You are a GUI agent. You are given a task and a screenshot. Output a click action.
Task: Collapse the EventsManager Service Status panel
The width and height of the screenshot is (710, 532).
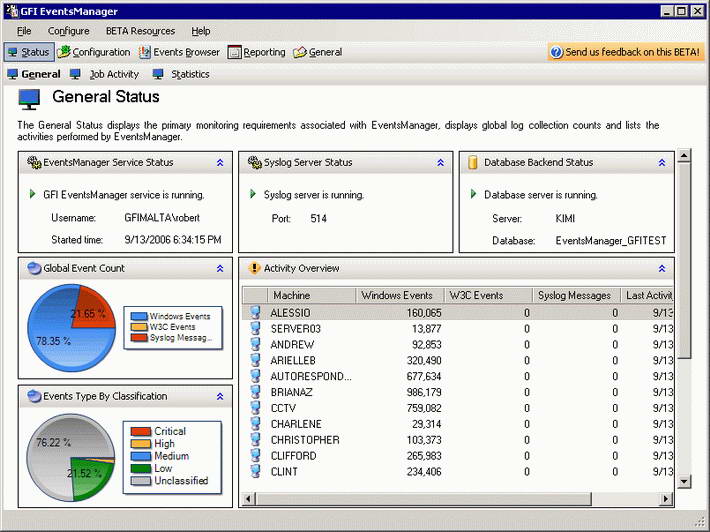220,162
